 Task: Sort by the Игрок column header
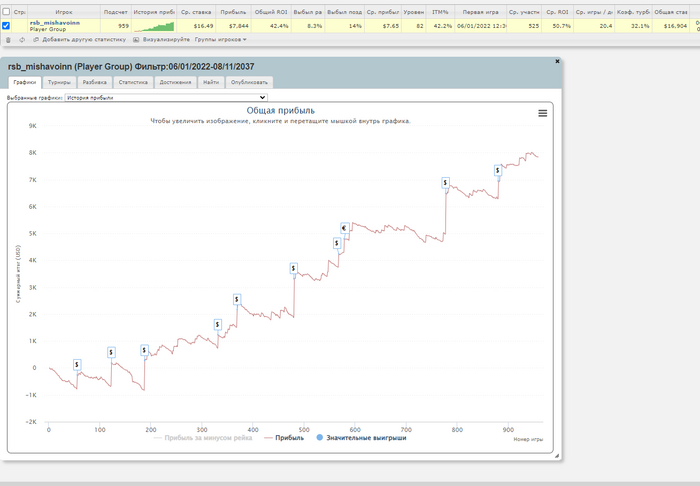click(64, 12)
